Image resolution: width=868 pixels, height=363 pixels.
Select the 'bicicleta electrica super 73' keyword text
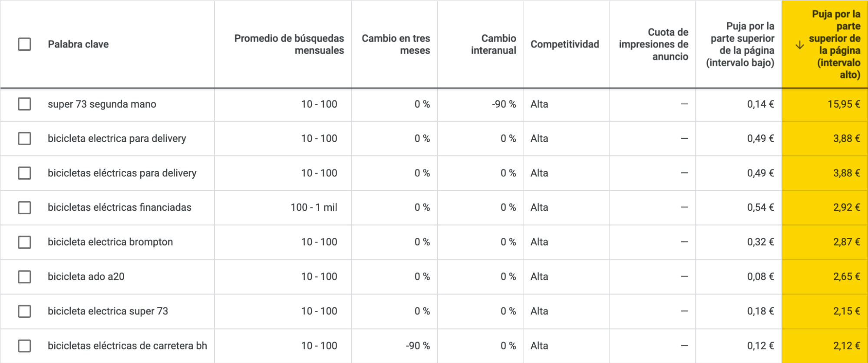109,311
